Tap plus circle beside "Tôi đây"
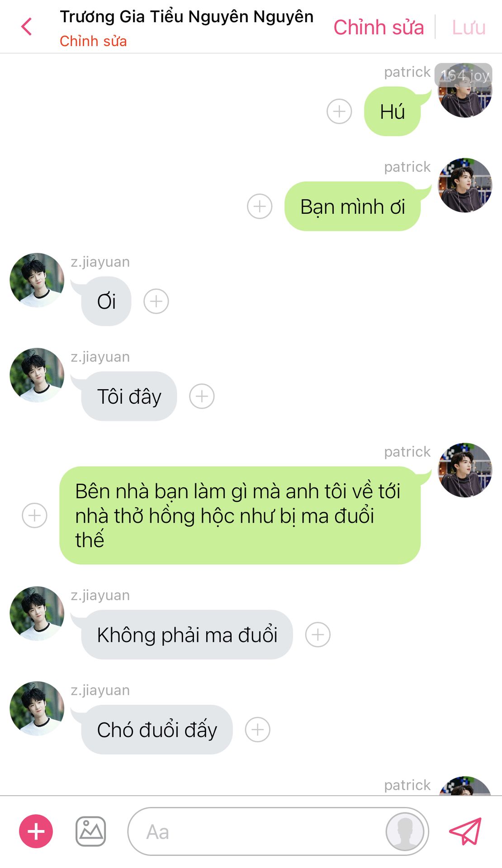The width and height of the screenshot is (502, 868). coord(202,396)
